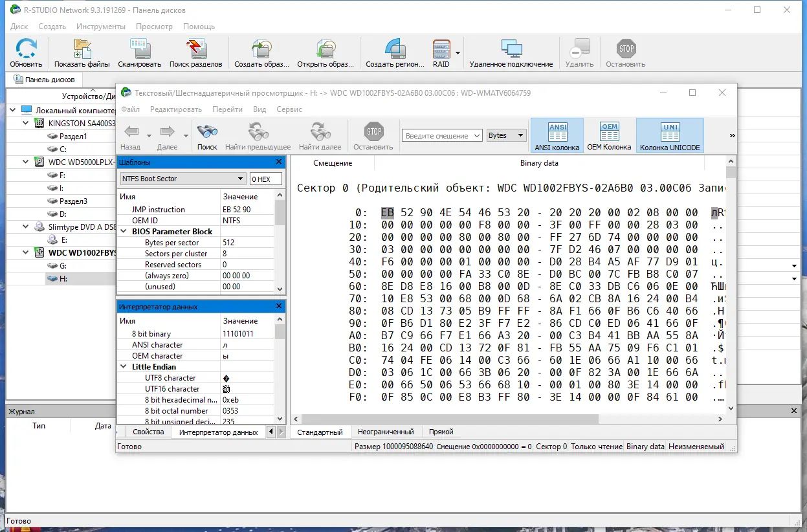807x532 pixels.
Task: Toggle OEM Колонка column
Action: pyautogui.click(x=609, y=137)
